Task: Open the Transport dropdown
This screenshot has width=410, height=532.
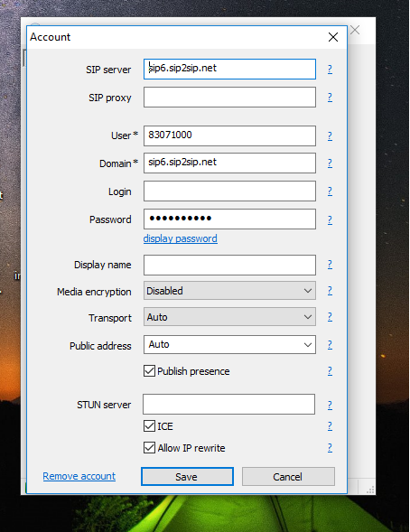Action: point(229,316)
